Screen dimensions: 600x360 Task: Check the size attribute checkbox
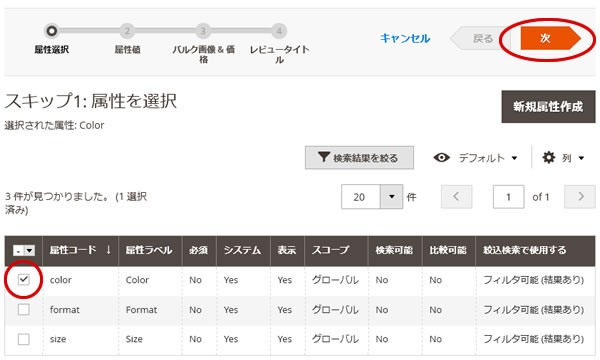pos(24,339)
